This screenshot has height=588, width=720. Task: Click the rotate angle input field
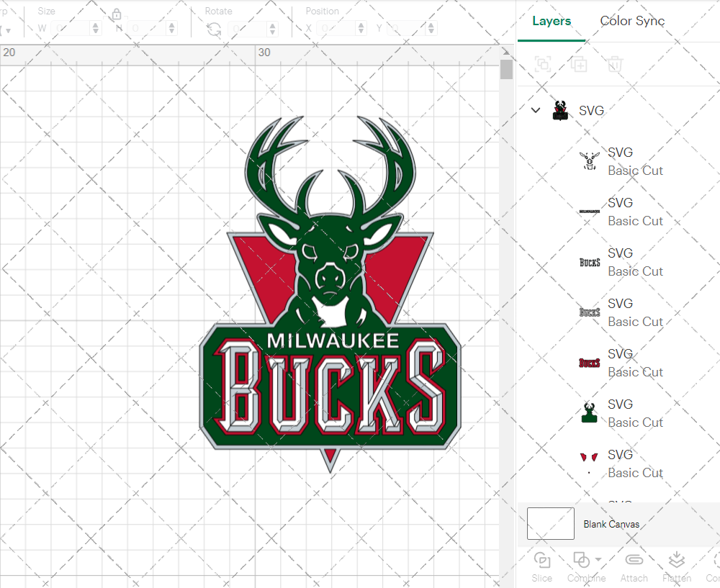coord(248,29)
